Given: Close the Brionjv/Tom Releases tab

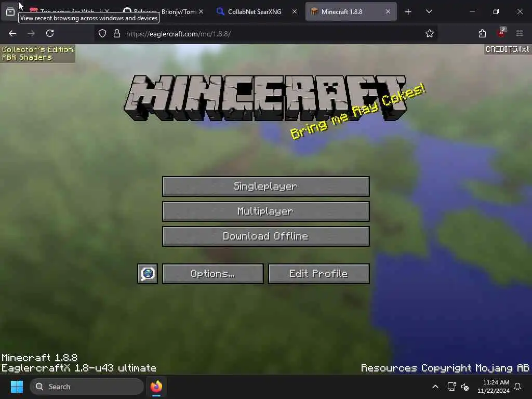Looking at the screenshot, I should click(x=201, y=11).
